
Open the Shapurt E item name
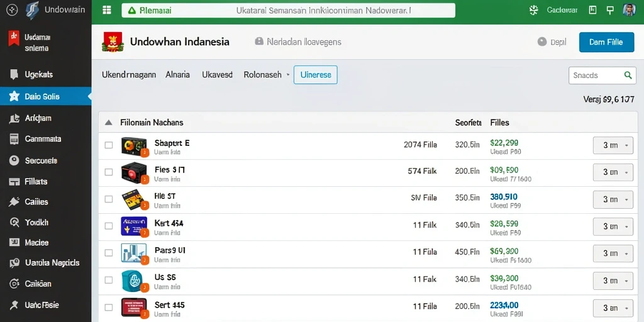[172, 143]
